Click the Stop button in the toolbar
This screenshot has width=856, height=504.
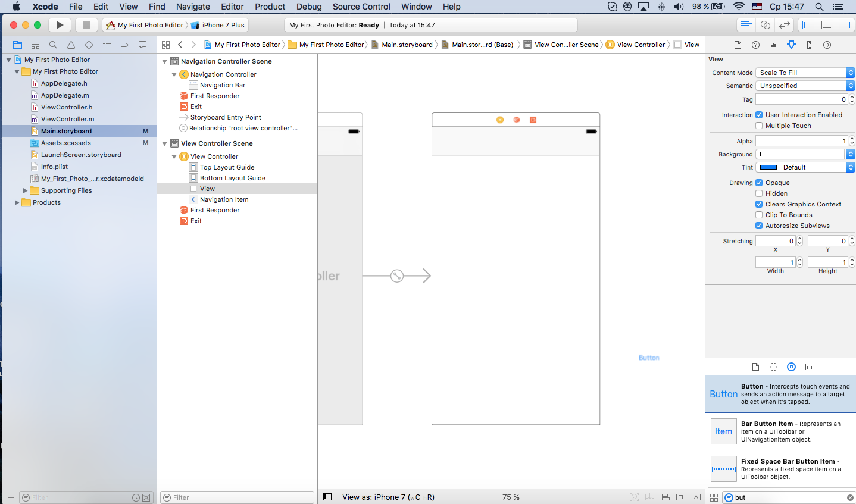point(86,25)
